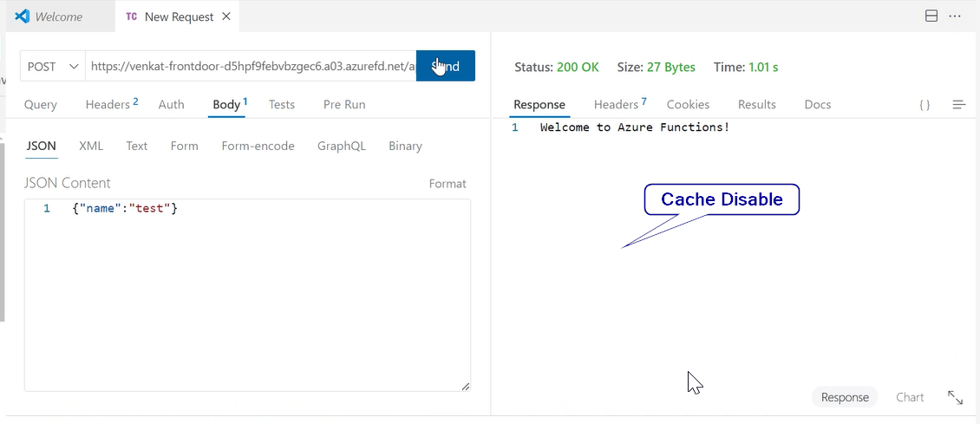Select the Response view pill button
This screenshot has width=980, height=424.
[x=845, y=397]
